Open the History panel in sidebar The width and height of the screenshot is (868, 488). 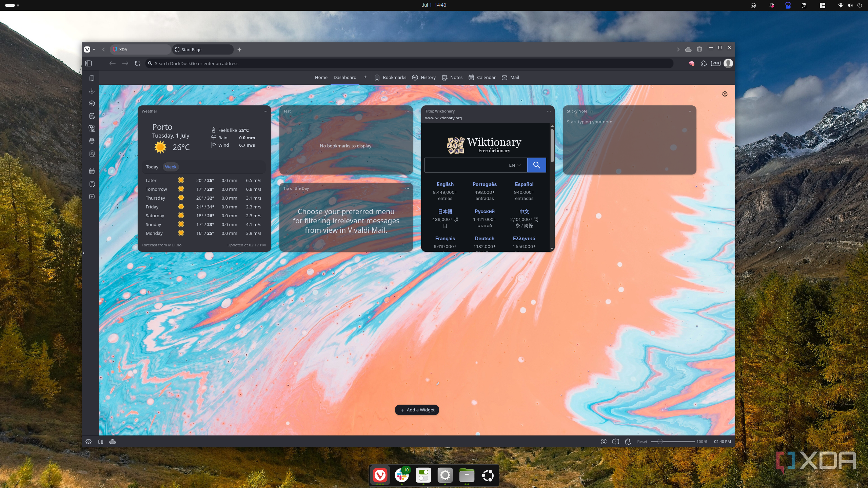[x=92, y=103]
